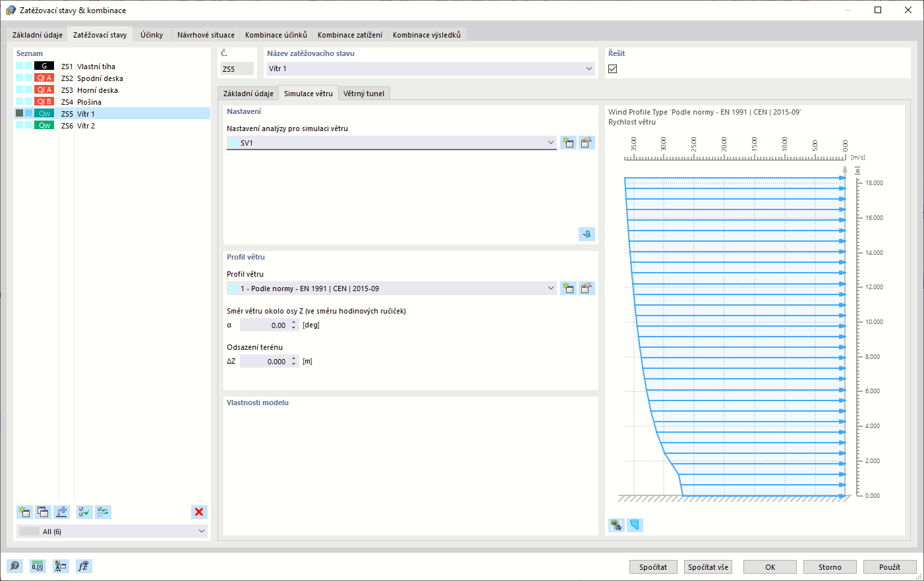924x581 pixels.
Task: Toggle the Řešit checkbox
Action: [613, 69]
